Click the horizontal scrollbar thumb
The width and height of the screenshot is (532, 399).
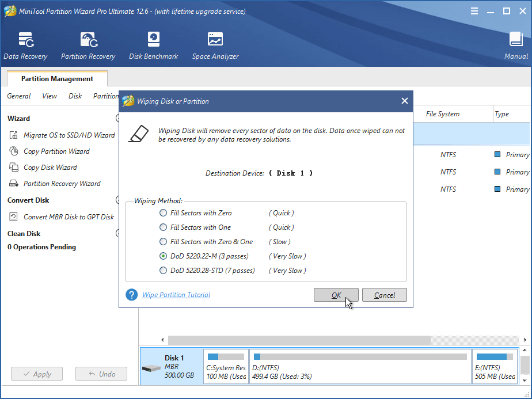pyautogui.click(x=299, y=340)
